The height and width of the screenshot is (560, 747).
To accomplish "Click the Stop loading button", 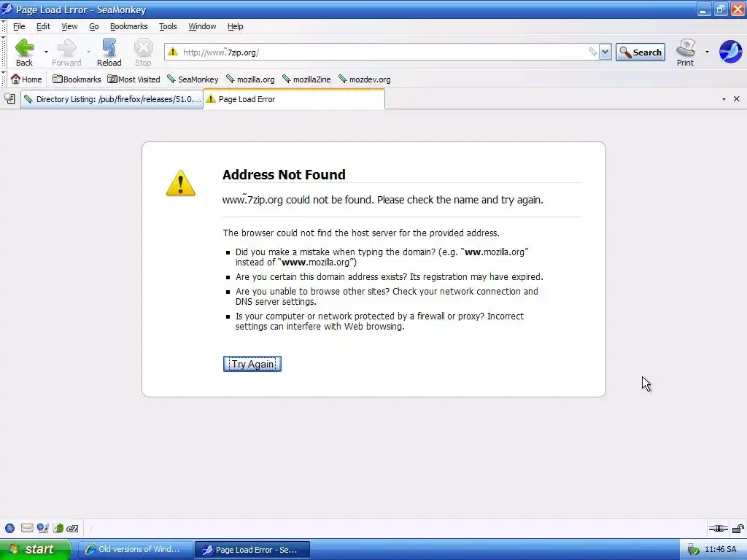I will (143, 52).
